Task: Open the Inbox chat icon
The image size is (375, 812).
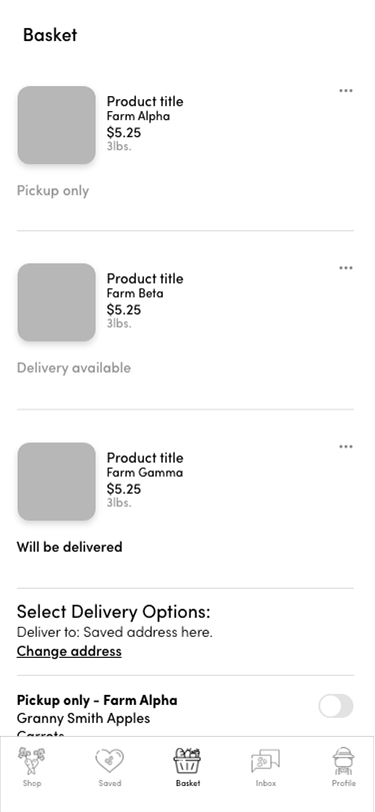Action: click(265, 761)
